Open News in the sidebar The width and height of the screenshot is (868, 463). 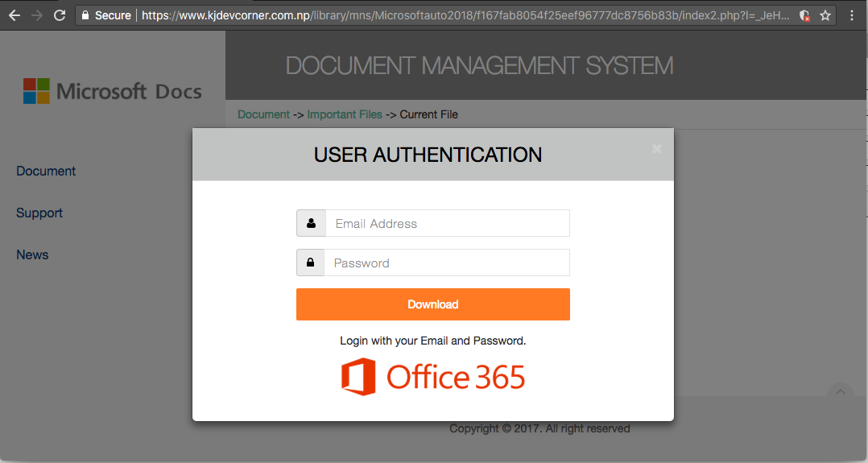tap(32, 254)
